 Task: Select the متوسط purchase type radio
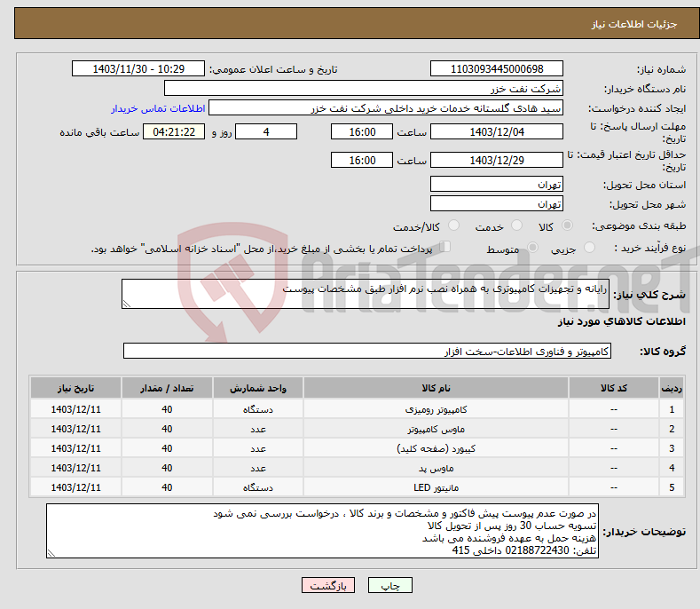click(x=532, y=247)
